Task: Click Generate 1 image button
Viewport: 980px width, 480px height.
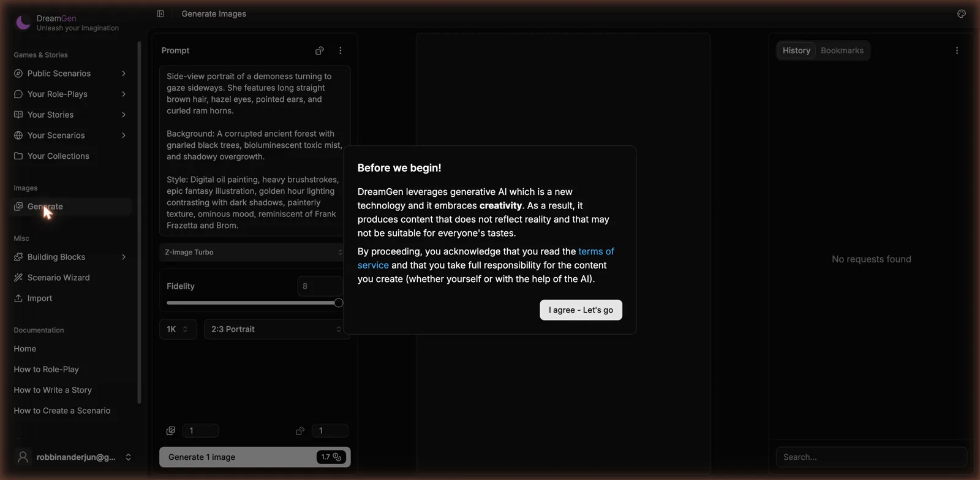Action: point(255,457)
